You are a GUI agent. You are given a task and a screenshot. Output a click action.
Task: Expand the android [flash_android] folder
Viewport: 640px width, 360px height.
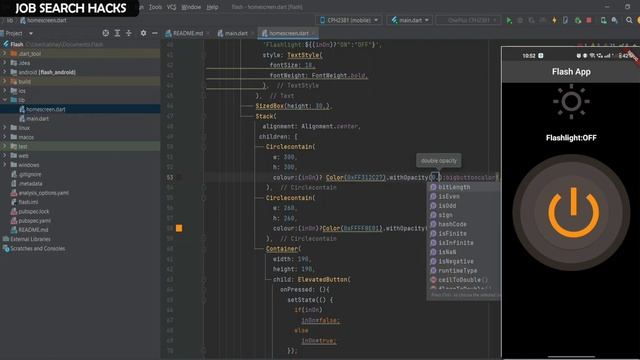click(x=4, y=72)
